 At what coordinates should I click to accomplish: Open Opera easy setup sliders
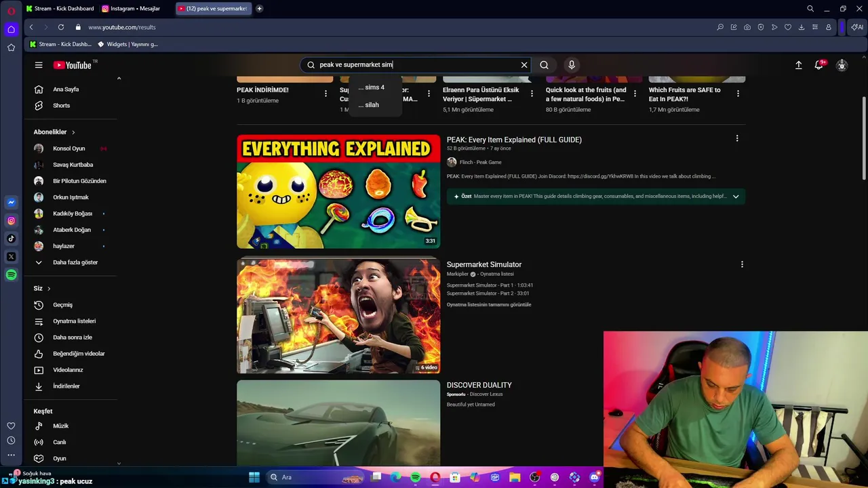[x=815, y=27]
